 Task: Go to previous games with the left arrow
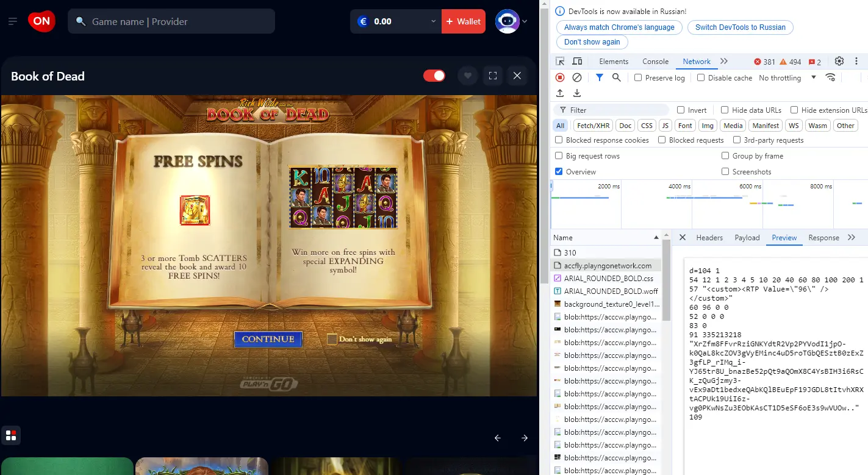pos(498,438)
